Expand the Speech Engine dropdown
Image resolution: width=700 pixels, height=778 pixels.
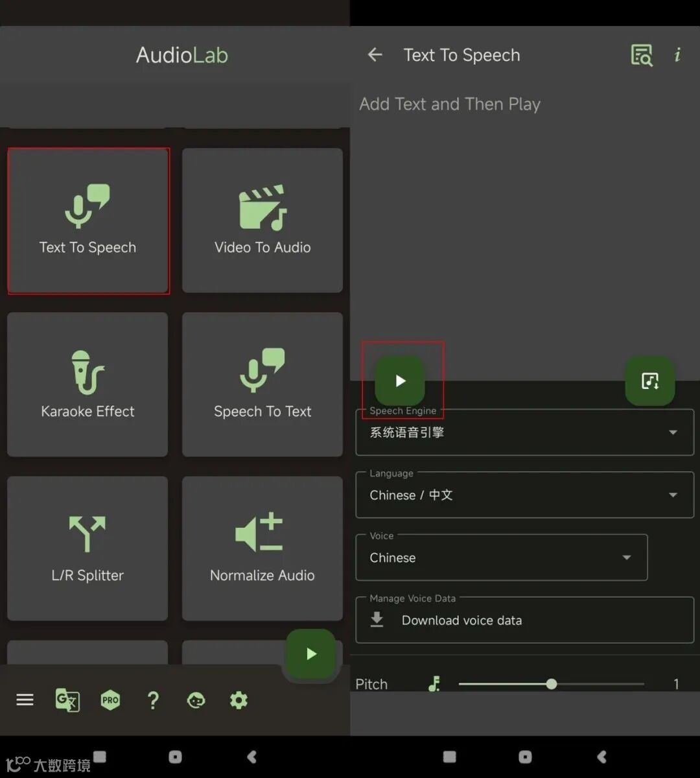pyautogui.click(x=525, y=432)
